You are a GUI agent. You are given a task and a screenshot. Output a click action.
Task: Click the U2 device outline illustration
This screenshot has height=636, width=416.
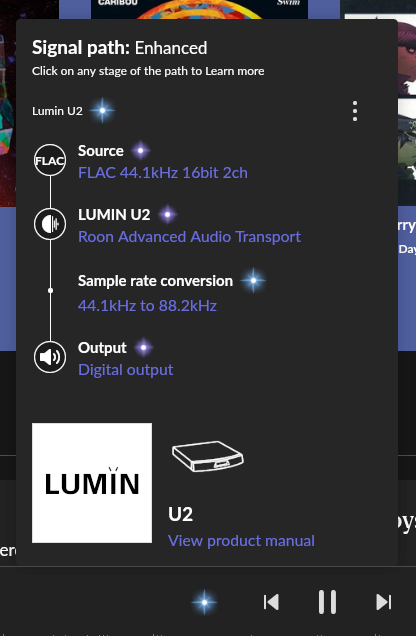pos(208,456)
